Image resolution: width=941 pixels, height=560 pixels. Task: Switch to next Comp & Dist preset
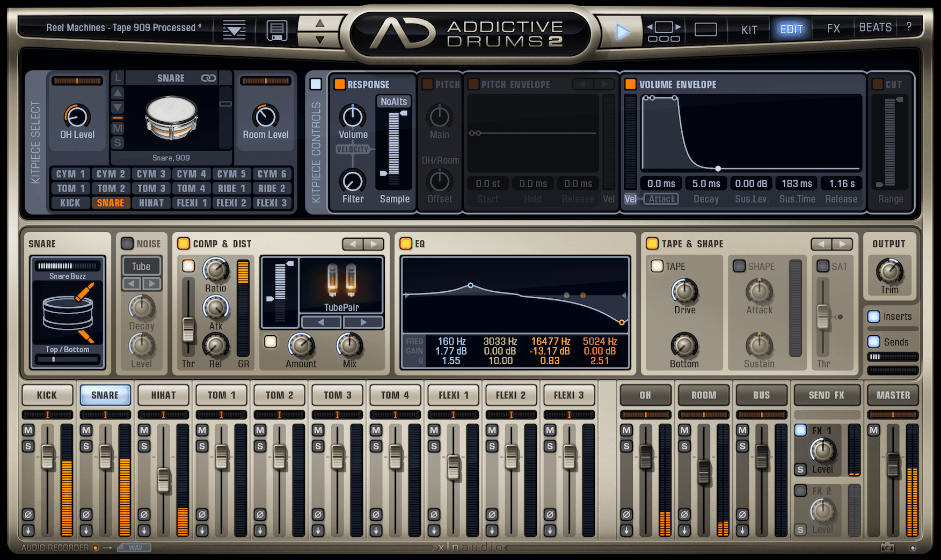(x=374, y=244)
